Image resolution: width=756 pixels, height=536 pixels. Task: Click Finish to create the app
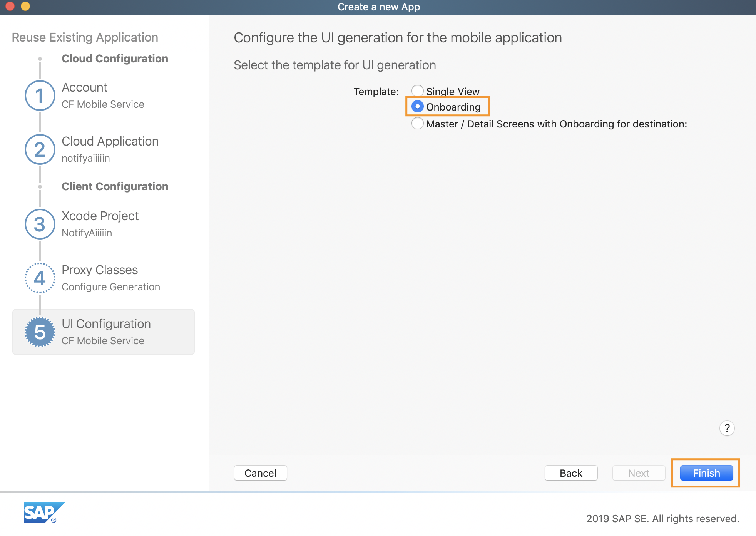coord(707,473)
